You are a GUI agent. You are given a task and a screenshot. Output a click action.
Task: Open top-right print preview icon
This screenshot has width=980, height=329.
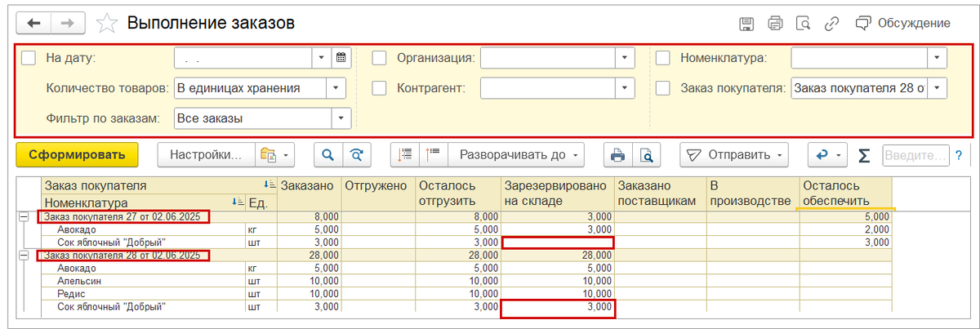pyautogui.click(x=803, y=23)
